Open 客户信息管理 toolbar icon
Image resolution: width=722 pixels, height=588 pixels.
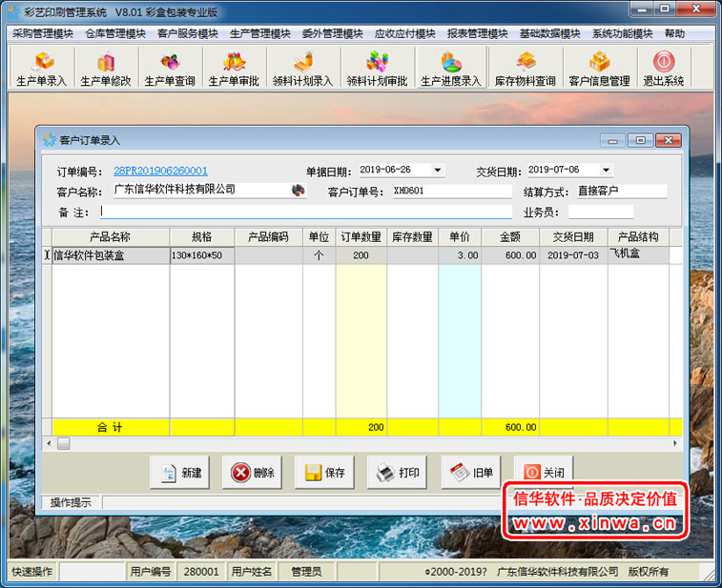pos(599,68)
